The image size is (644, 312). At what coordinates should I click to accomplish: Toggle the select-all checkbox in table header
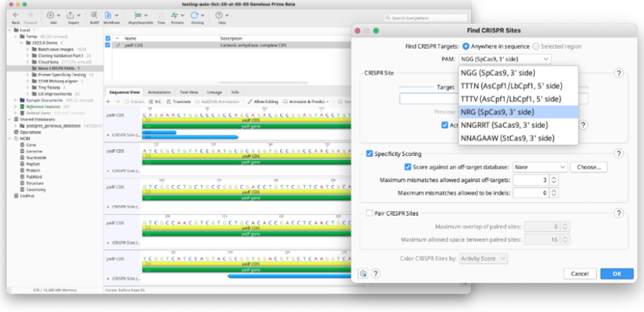point(107,38)
